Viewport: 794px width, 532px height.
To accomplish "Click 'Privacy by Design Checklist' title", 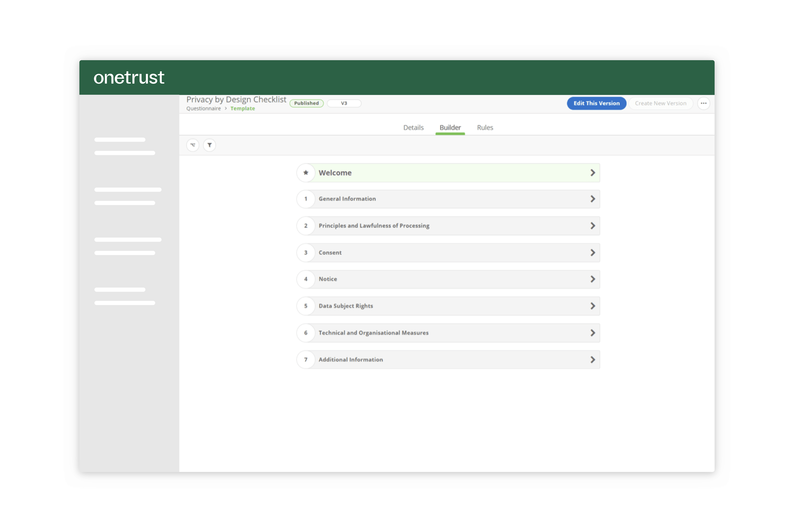I will pos(236,99).
